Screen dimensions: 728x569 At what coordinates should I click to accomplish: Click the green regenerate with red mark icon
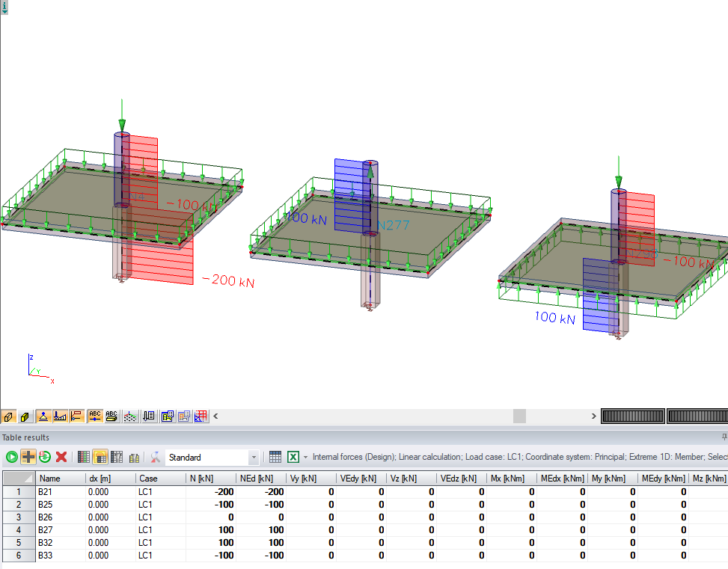[x=45, y=457]
